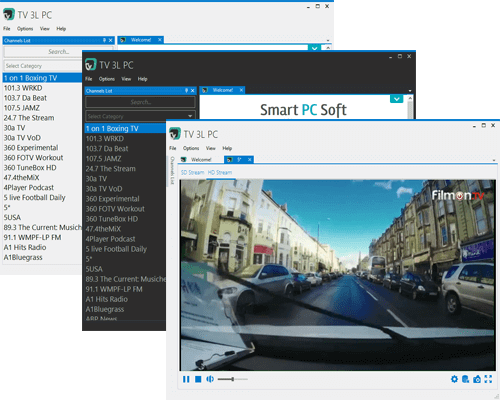Click the scrollbar in dark window welcome page
The image size is (500, 400).
pos(410,107)
